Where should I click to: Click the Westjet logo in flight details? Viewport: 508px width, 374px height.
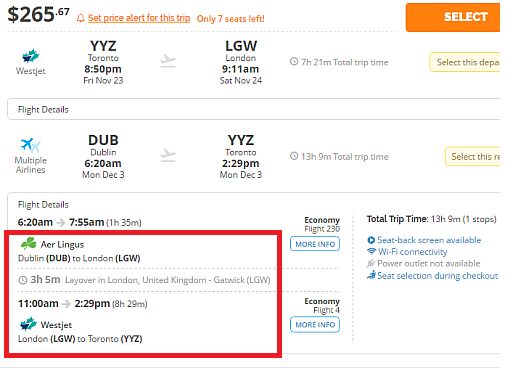coord(28,324)
